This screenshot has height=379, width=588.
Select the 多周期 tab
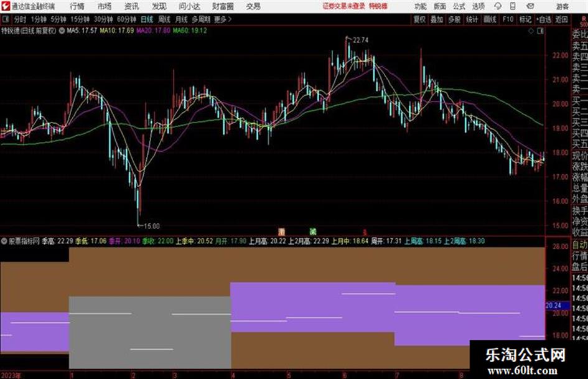201,19
